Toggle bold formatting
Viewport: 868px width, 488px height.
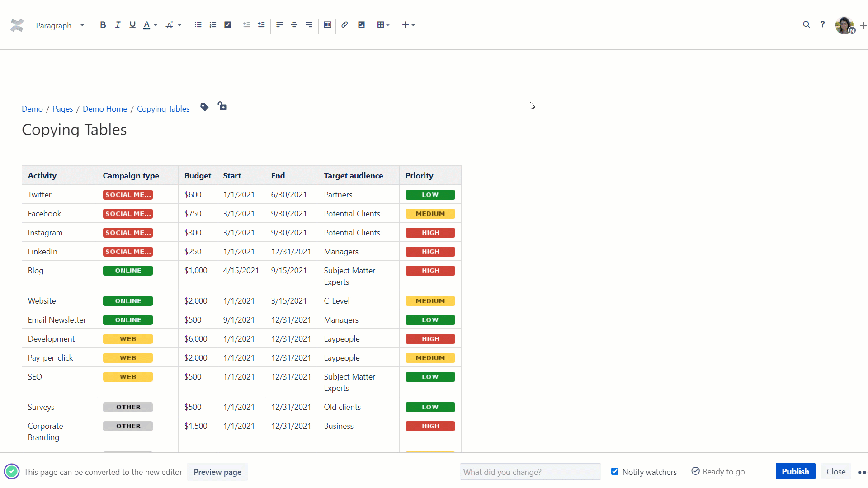[x=103, y=25]
